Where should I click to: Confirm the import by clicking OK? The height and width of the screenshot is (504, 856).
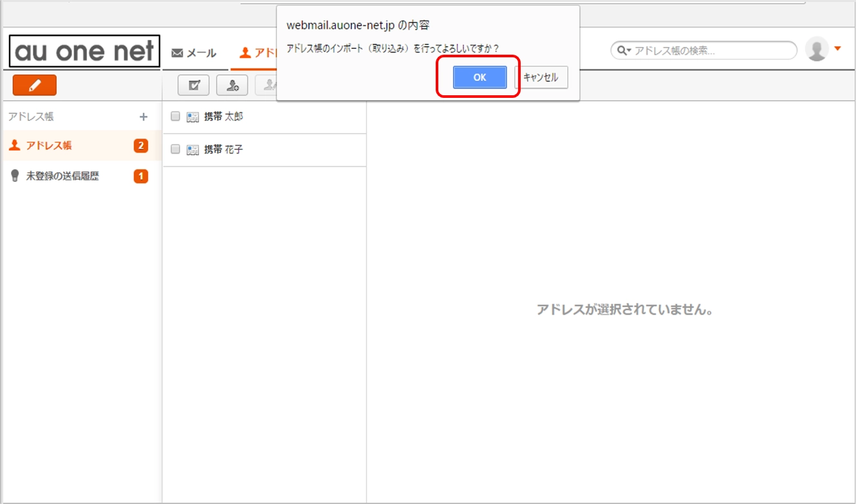coord(478,77)
